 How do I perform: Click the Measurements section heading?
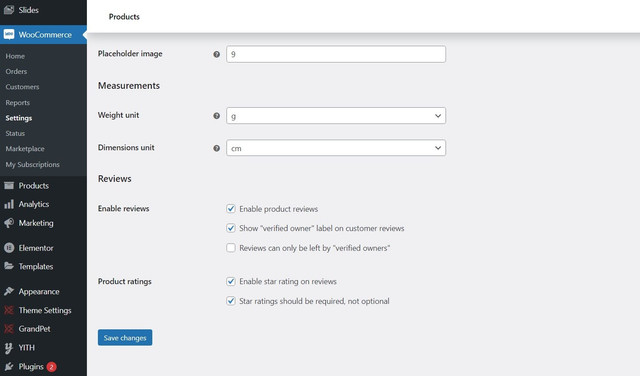129,86
